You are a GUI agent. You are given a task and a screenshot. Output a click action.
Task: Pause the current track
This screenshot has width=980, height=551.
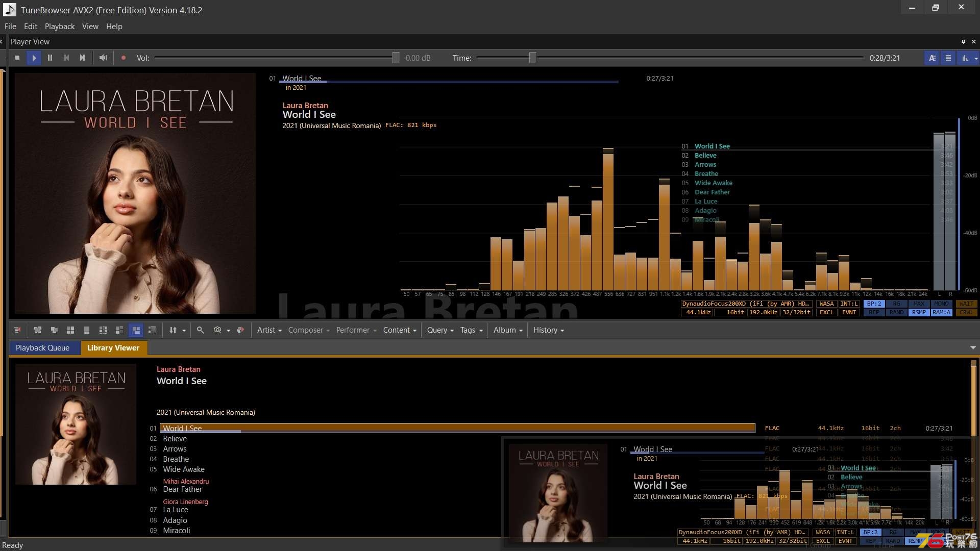coord(50,58)
